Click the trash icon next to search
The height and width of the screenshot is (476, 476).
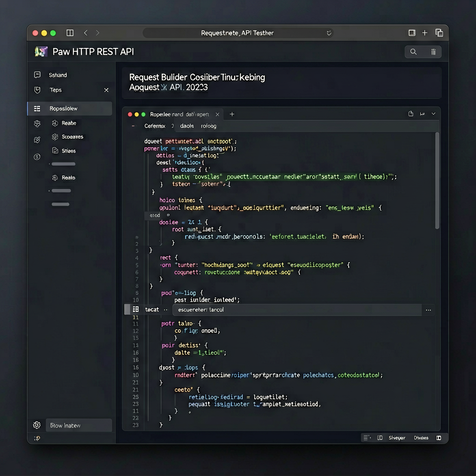tap(433, 52)
